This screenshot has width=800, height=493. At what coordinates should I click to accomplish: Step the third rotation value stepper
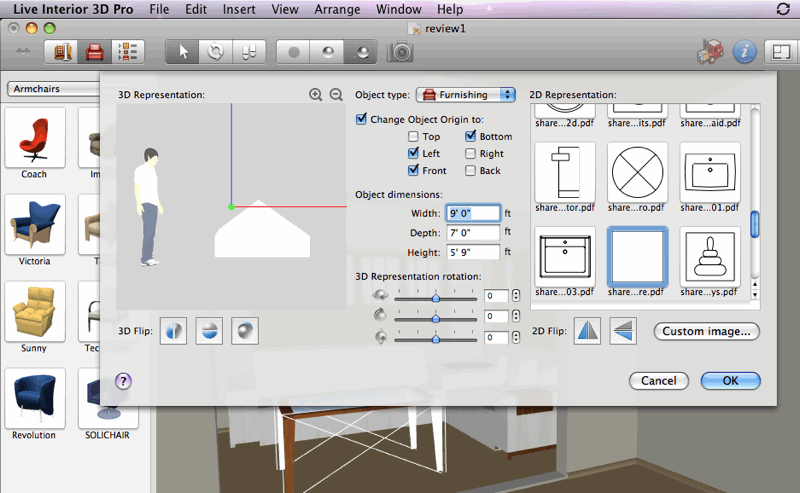(x=516, y=337)
